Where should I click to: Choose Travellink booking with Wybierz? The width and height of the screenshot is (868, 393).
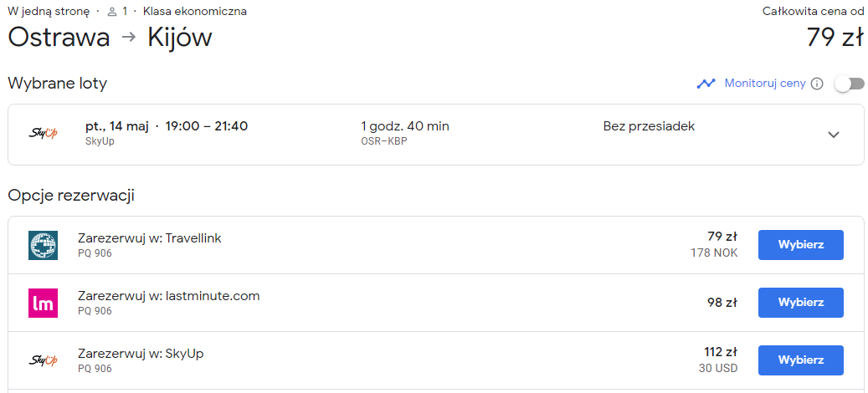point(800,245)
